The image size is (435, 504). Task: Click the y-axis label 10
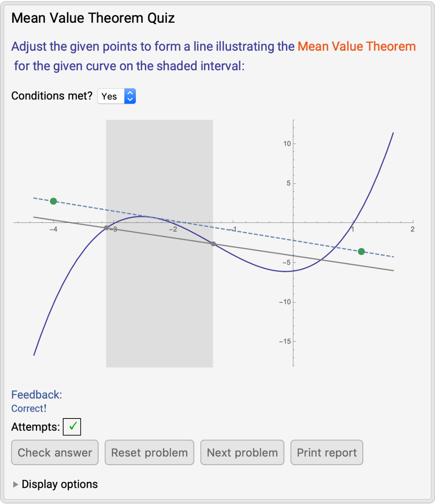pos(287,144)
